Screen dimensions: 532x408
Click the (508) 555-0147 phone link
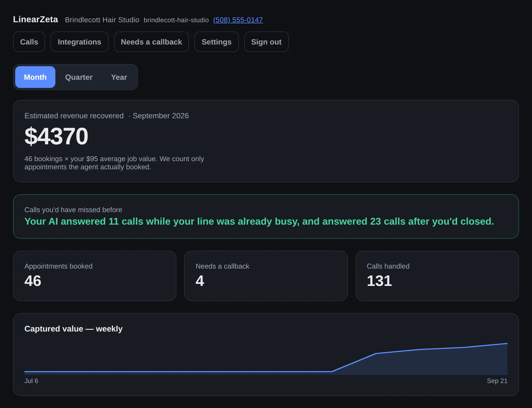pos(238,20)
